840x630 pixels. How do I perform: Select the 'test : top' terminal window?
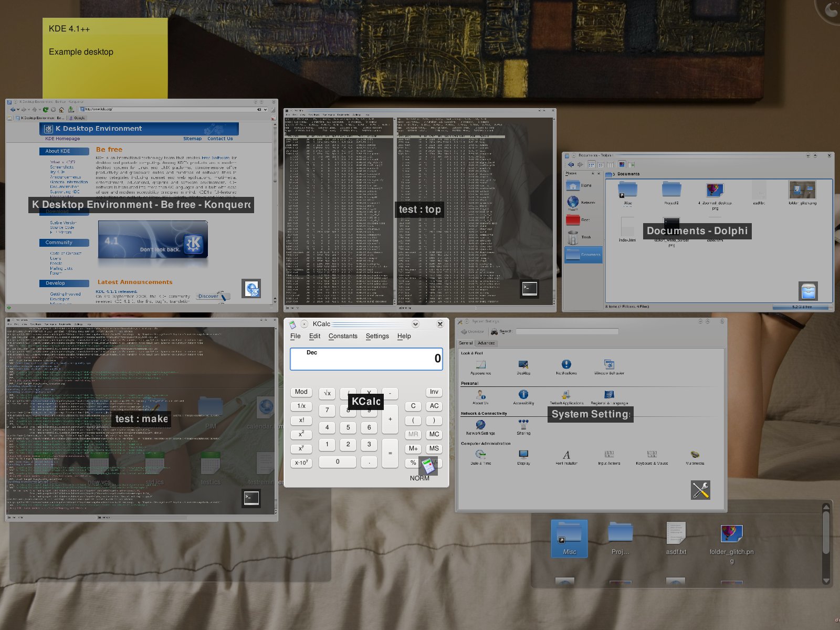[419, 210]
